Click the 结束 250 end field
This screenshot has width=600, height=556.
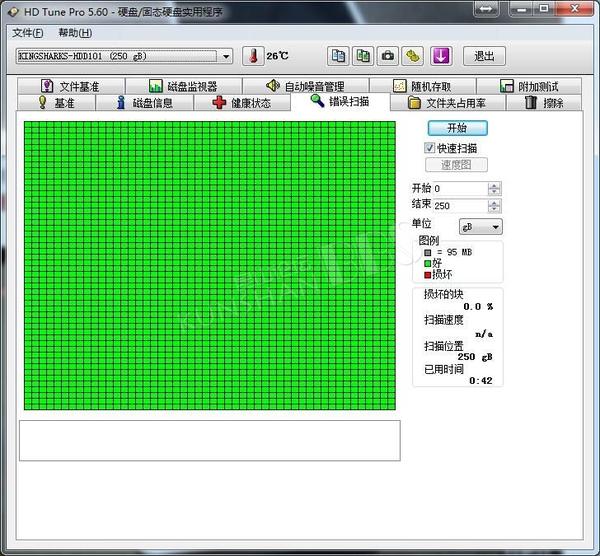(x=460, y=206)
